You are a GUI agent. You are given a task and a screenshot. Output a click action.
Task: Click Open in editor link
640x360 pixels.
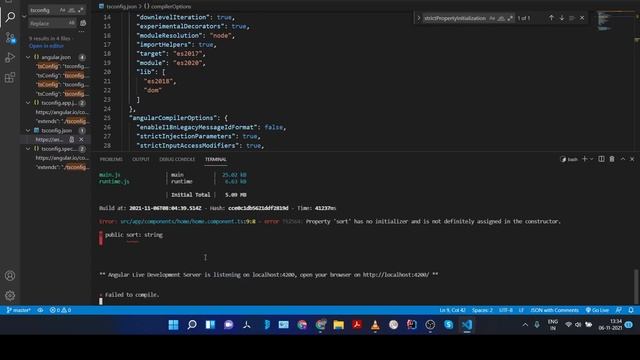click(46, 46)
